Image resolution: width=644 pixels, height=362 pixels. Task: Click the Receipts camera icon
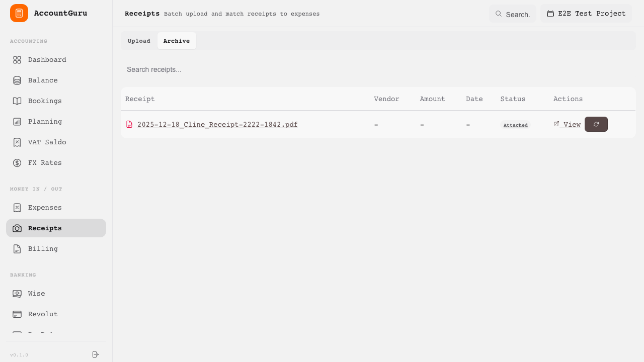coord(17,228)
